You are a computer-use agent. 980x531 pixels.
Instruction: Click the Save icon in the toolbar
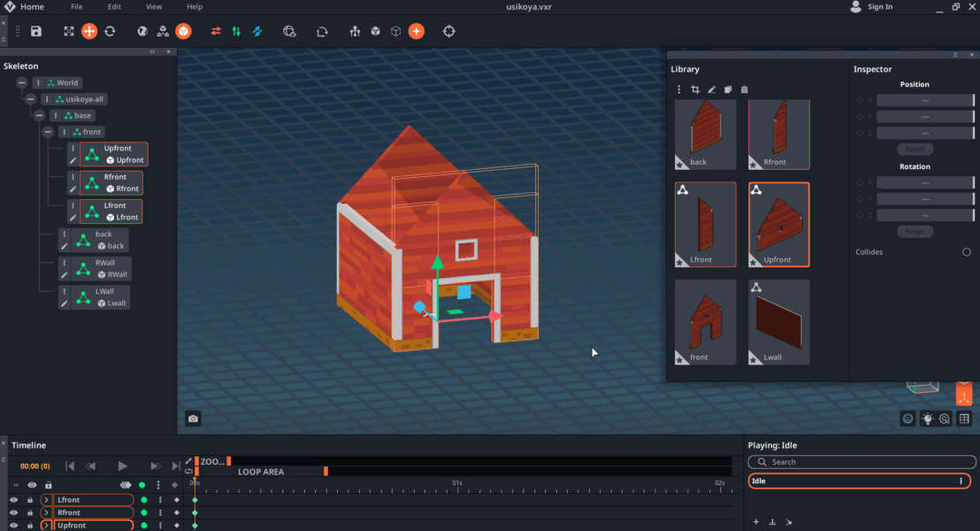36,31
